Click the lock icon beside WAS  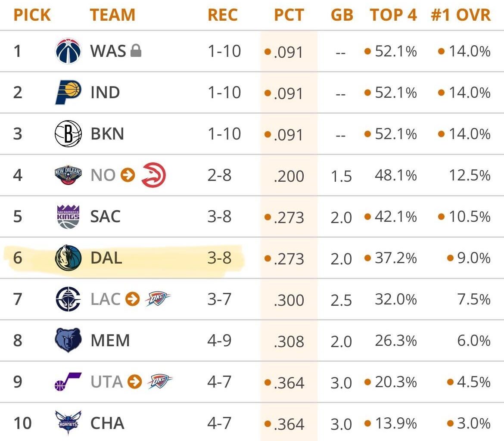coord(136,51)
